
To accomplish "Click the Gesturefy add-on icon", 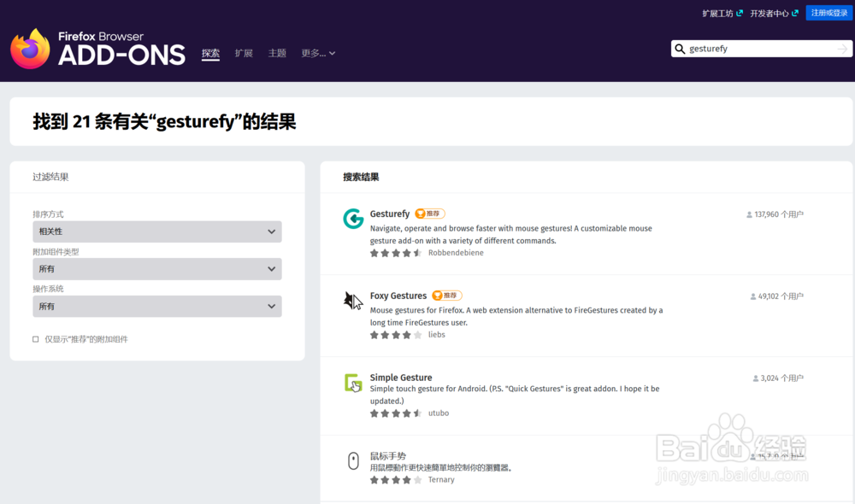I will [353, 219].
